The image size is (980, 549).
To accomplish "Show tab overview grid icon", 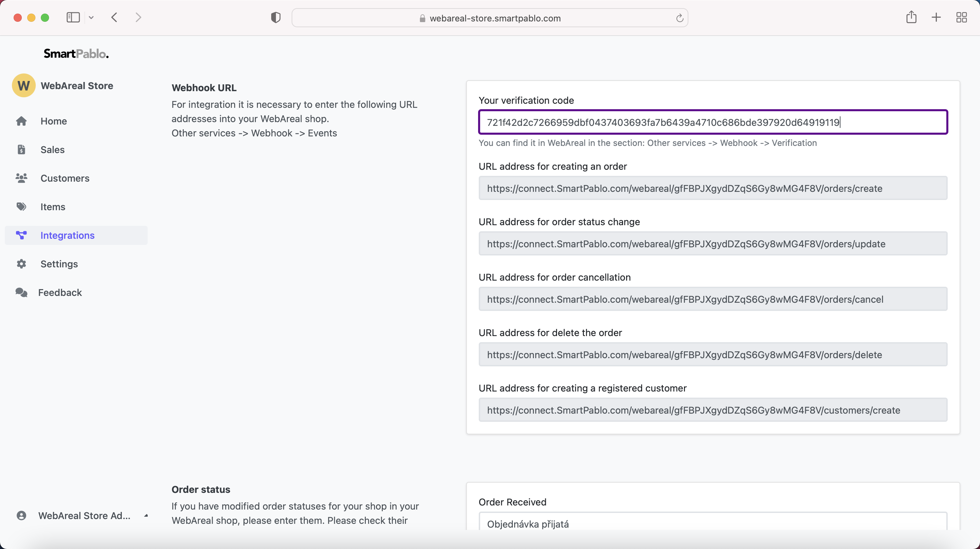I will (x=961, y=17).
